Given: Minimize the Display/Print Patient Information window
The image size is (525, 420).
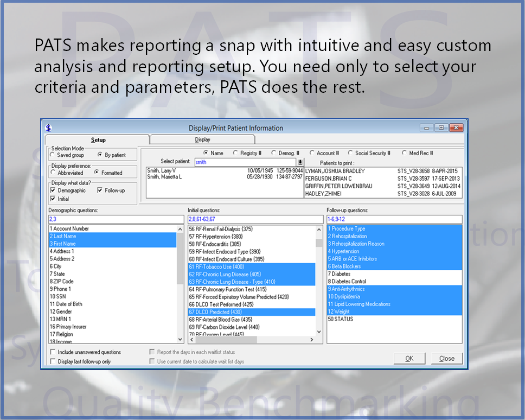Looking at the screenshot, I should [426, 128].
